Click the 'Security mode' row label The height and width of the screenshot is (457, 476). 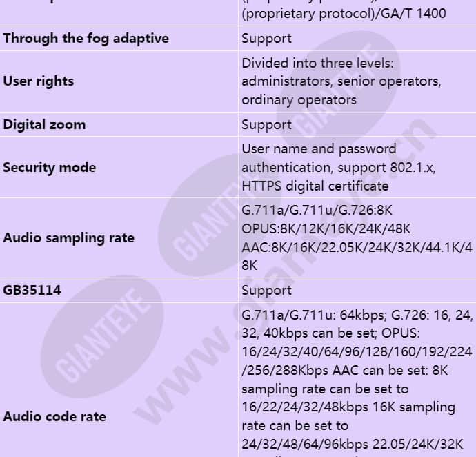coord(50,168)
